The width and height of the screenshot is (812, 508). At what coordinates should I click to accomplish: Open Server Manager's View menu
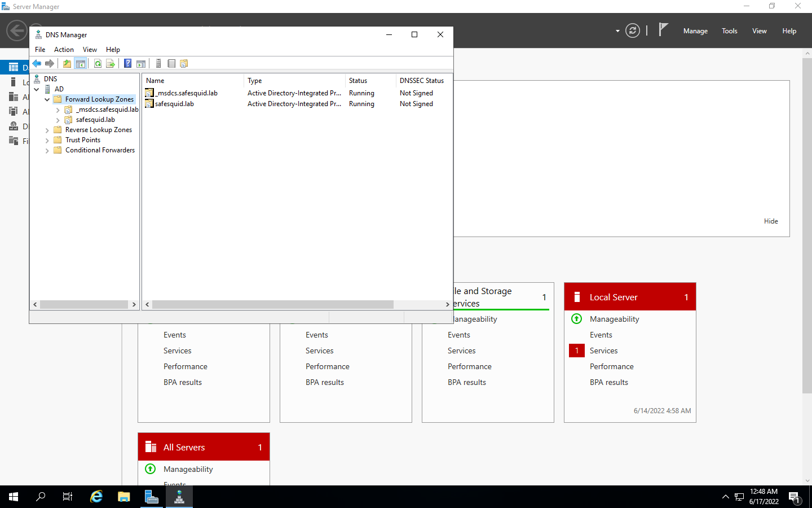coord(759,31)
